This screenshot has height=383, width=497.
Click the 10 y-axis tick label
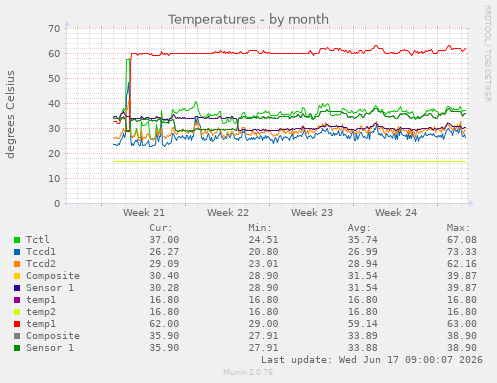(54, 179)
